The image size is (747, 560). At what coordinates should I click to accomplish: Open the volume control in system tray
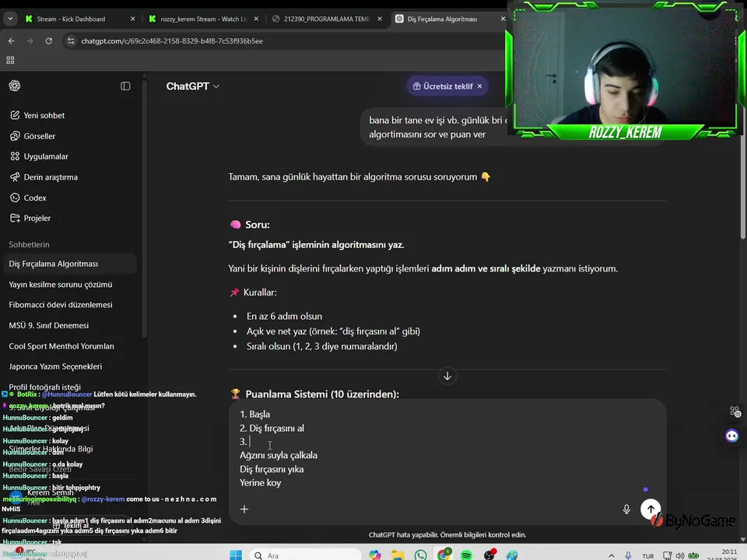[680, 555]
